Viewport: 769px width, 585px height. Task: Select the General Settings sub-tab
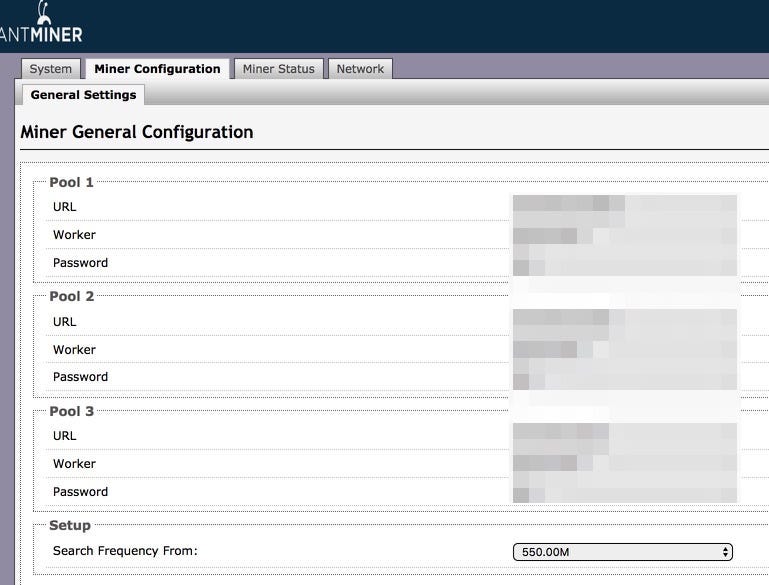[83, 95]
